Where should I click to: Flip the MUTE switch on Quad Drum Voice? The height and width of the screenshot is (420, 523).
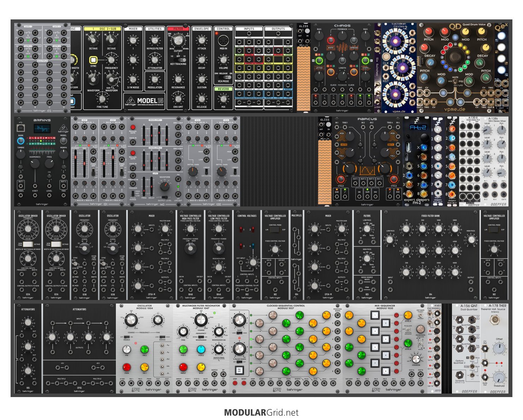pos(456,81)
